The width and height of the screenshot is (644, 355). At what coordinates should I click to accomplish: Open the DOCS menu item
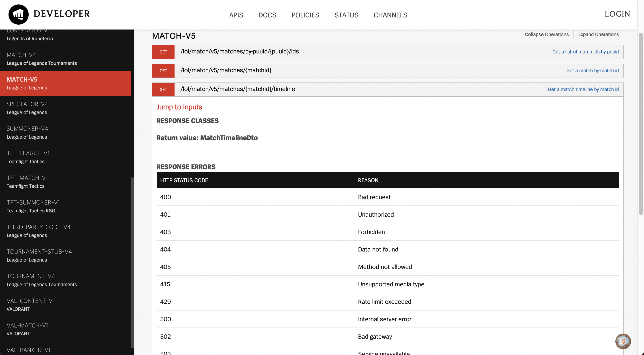267,15
